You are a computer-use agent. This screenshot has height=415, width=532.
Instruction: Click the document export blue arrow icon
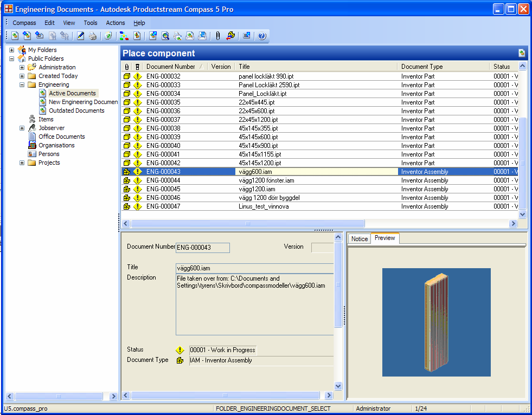(153, 36)
